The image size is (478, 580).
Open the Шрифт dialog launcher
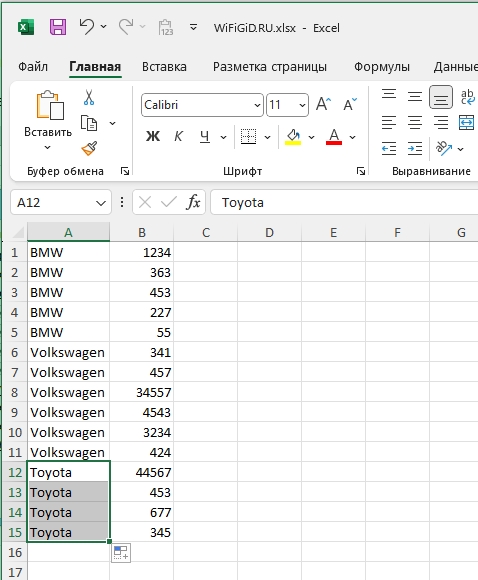(361, 171)
